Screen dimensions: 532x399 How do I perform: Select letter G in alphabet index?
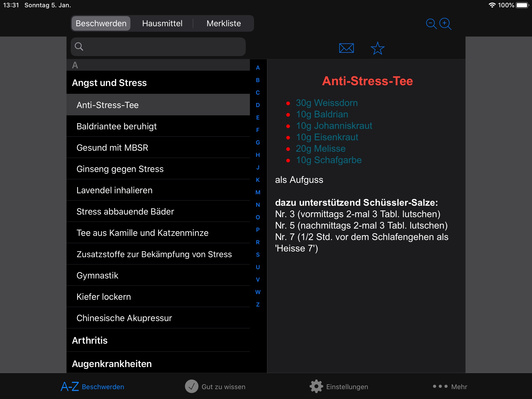point(258,142)
